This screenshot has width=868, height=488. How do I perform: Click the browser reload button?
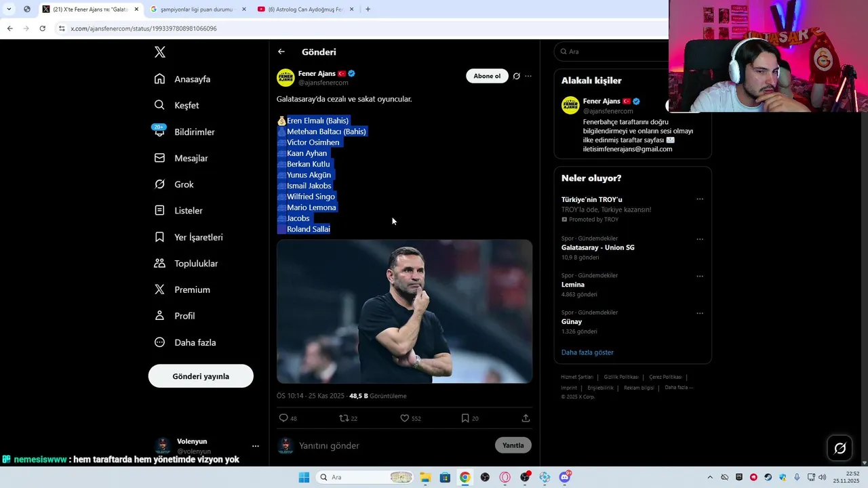tap(42, 28)
